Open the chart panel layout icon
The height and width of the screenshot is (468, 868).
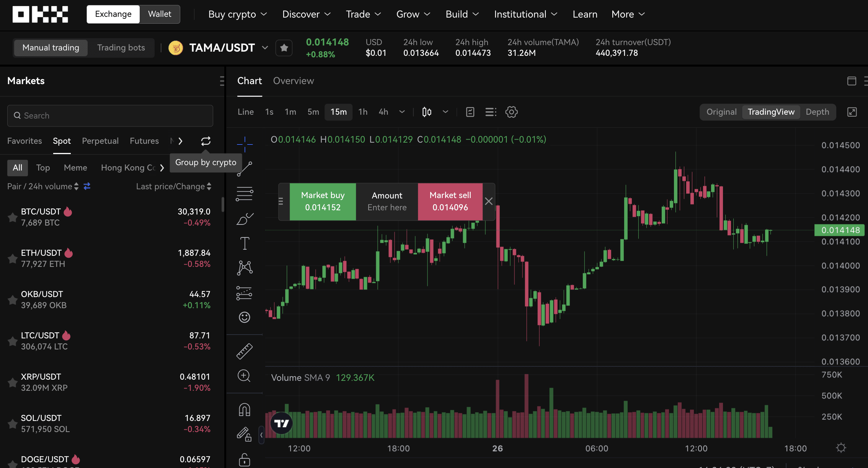coord(852,81)
